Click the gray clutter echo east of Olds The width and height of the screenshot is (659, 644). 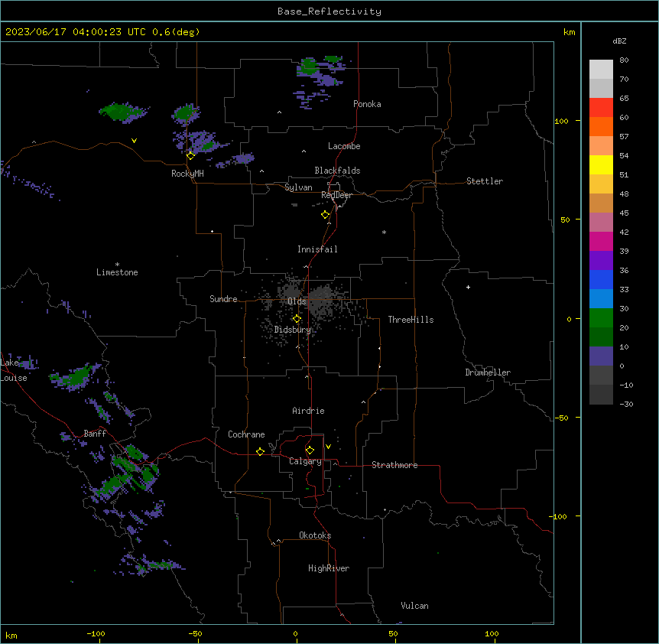click(323, 299)
